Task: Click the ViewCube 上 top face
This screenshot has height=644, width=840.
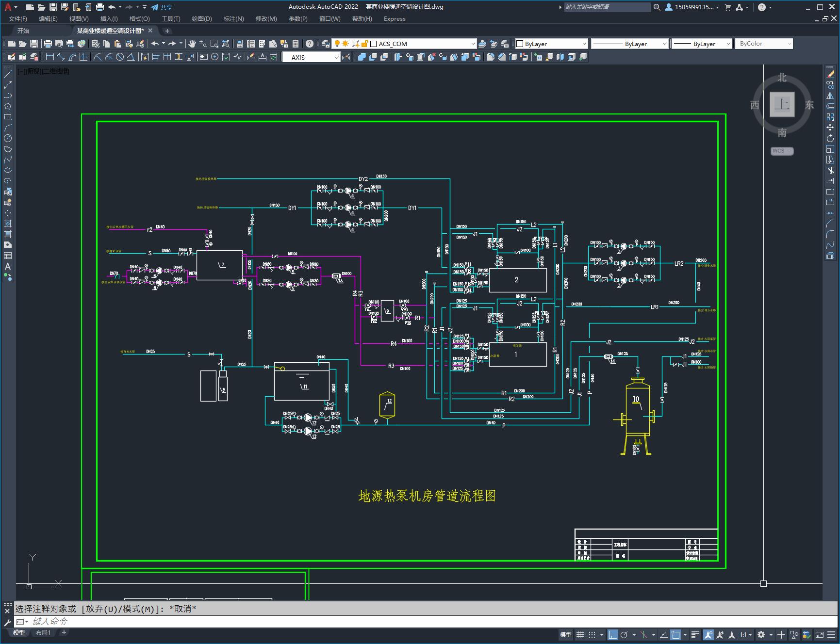Action: click(782, 104)
